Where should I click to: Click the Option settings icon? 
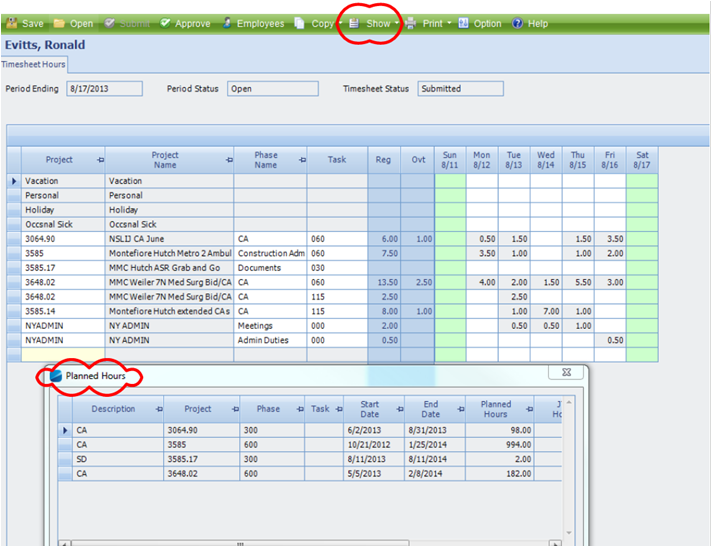(x=463, y=23)
